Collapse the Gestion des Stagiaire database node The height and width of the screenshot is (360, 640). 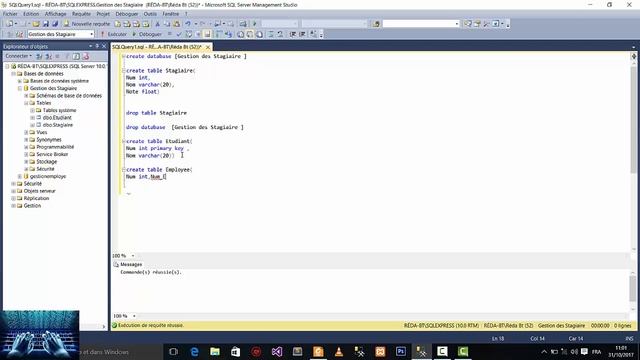(x=20, y=88)
